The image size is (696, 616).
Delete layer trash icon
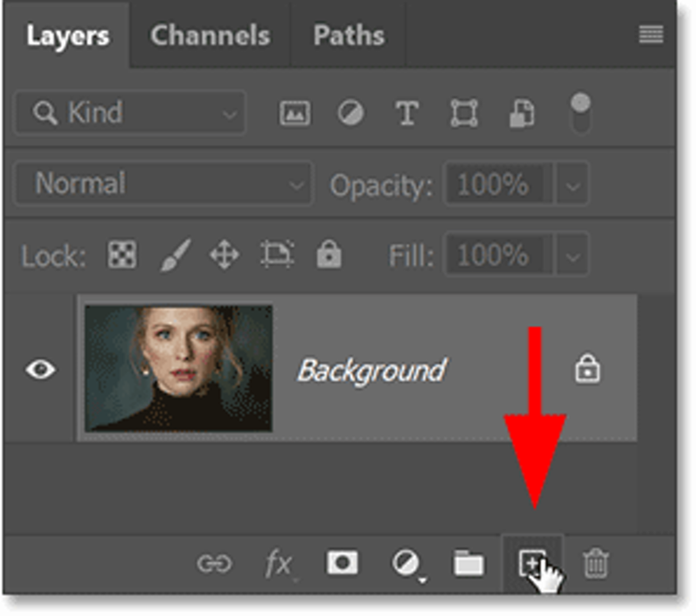[595, 563]
